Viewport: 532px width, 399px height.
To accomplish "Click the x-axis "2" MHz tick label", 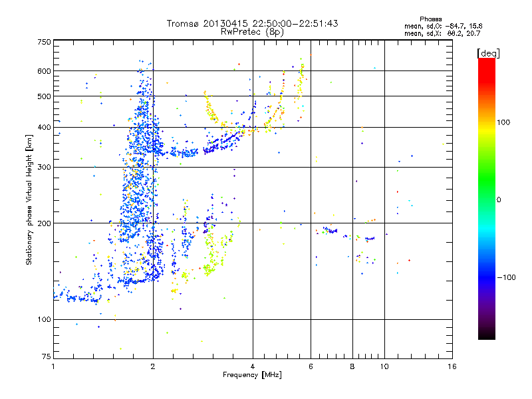I will tap(153, 366).
